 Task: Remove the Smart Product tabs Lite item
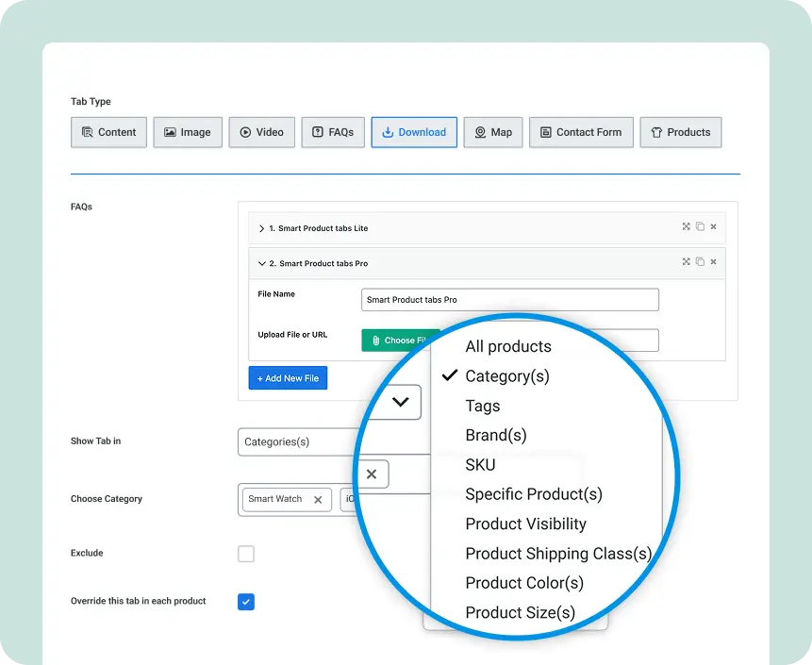click(x=713, y=227)
